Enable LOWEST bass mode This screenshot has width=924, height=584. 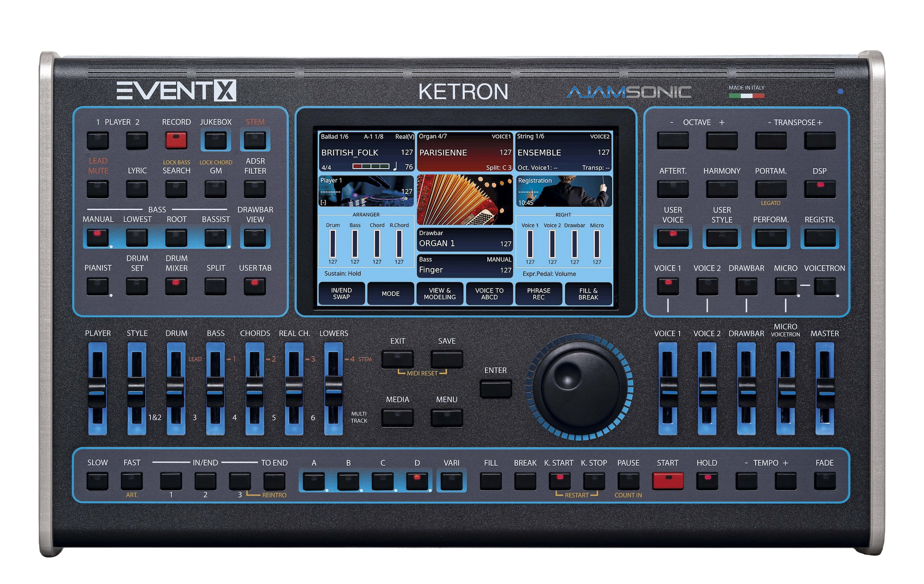137,238
